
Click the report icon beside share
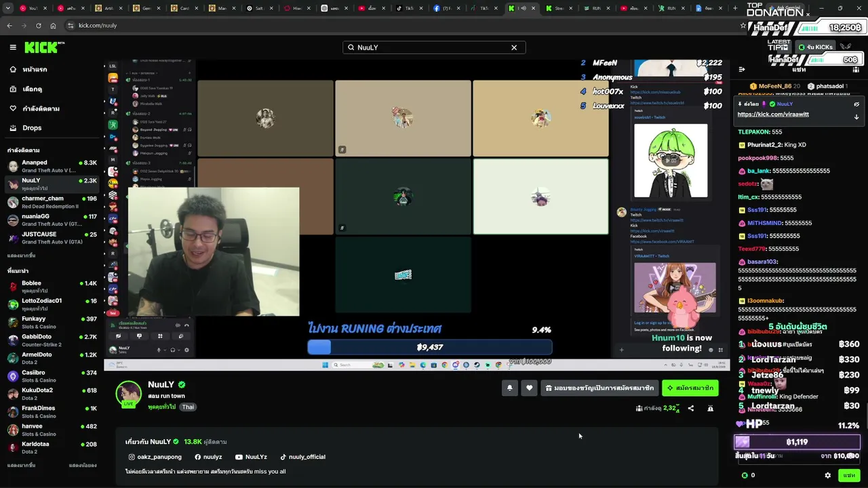coord(710,408)
